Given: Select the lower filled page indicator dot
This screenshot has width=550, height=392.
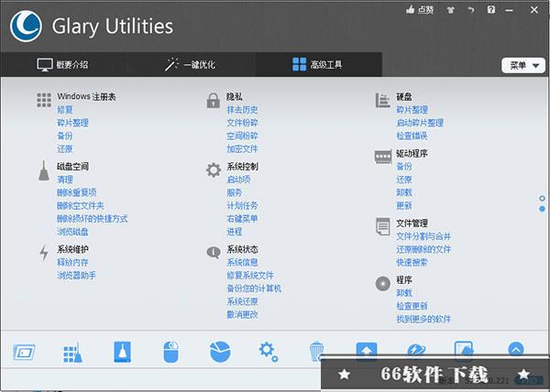Looking at the screenshot, I should 543,209.
